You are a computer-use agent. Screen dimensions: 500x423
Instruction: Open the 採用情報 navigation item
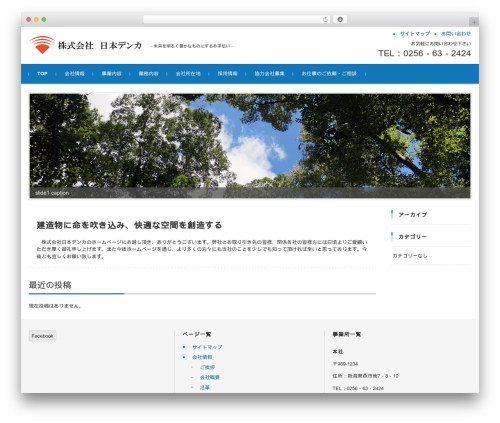[x=228, y=73]
